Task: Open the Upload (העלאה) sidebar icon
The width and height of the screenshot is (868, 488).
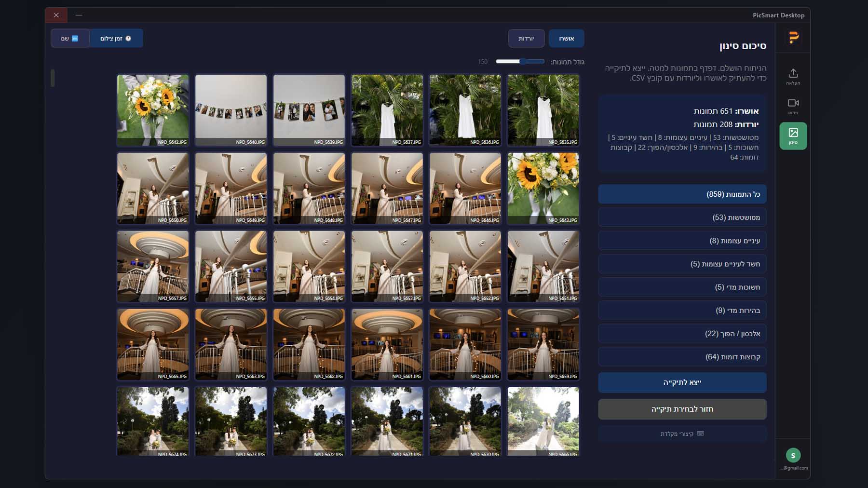Action: coord(793,76)
